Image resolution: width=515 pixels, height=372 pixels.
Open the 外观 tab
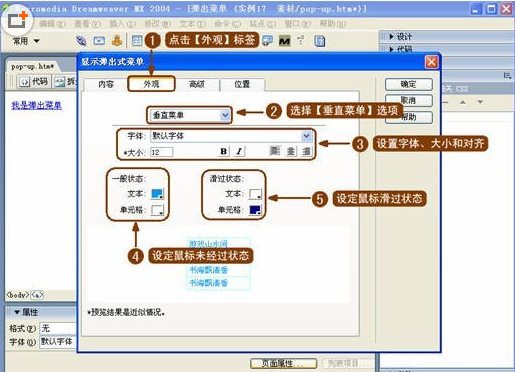tap(151, 84)
